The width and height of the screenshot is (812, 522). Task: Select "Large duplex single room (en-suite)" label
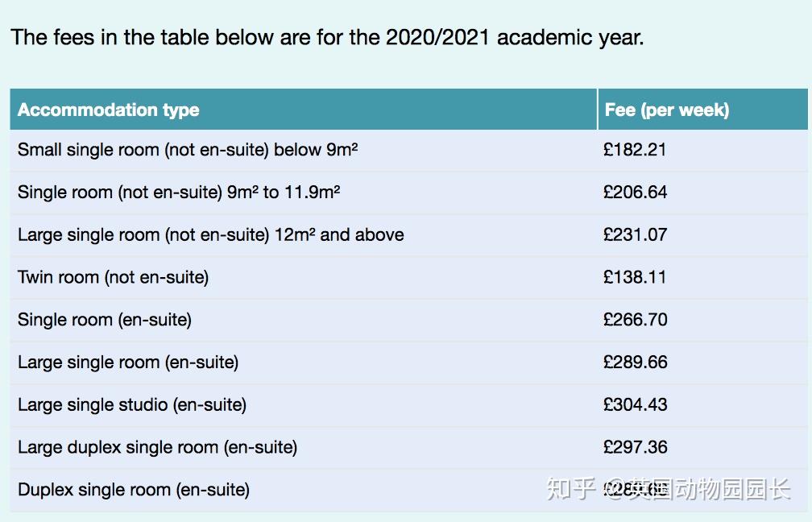pyautogui.click(x=158, y=448)
